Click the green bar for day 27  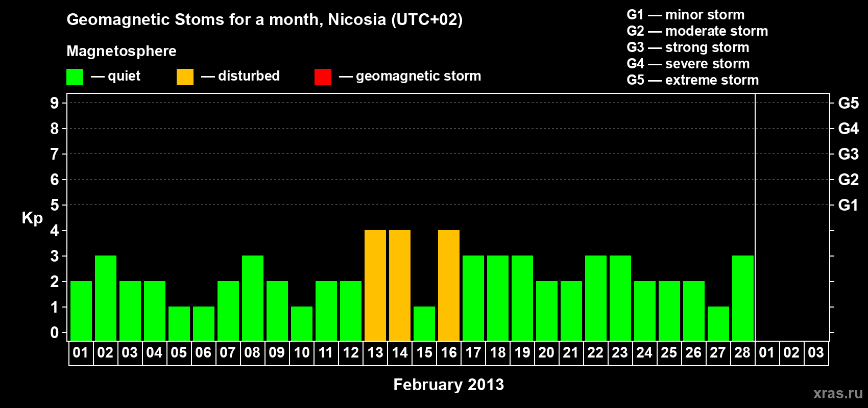point(718,324)
